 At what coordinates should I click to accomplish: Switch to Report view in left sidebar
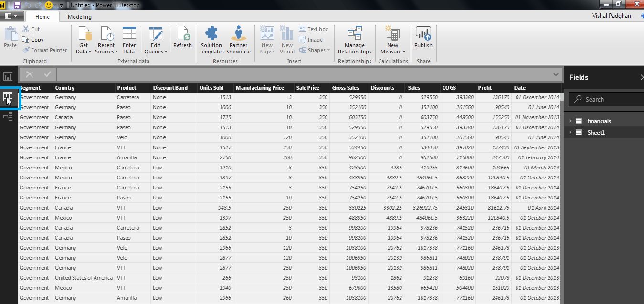[x=8, y=76]
